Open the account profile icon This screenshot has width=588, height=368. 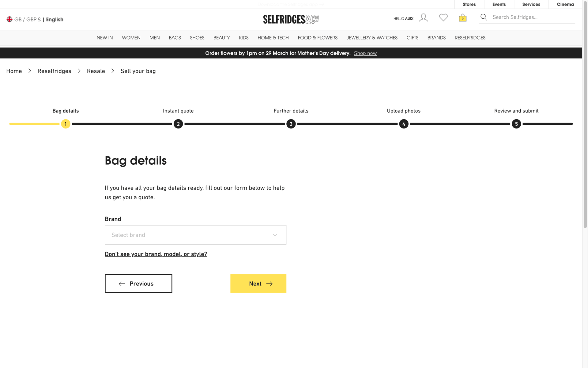(424, 17)
